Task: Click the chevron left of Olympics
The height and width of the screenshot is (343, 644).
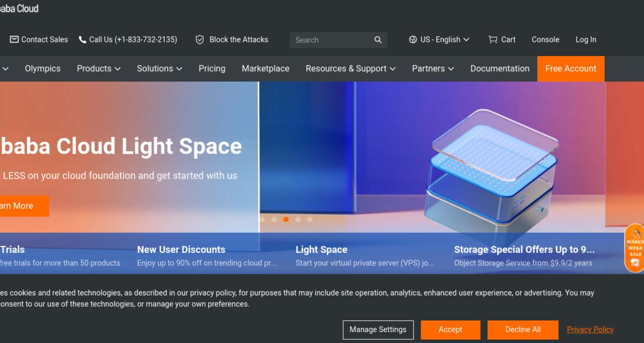Action: point(5,69)
